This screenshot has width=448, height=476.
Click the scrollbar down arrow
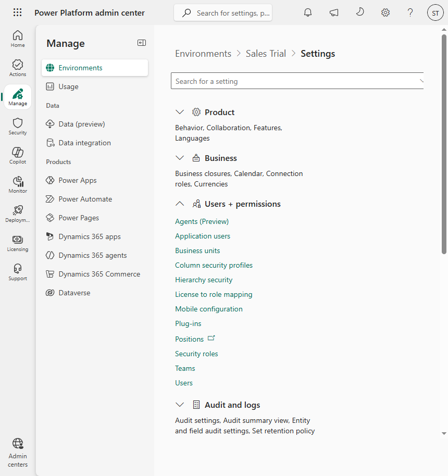point(444,433)
